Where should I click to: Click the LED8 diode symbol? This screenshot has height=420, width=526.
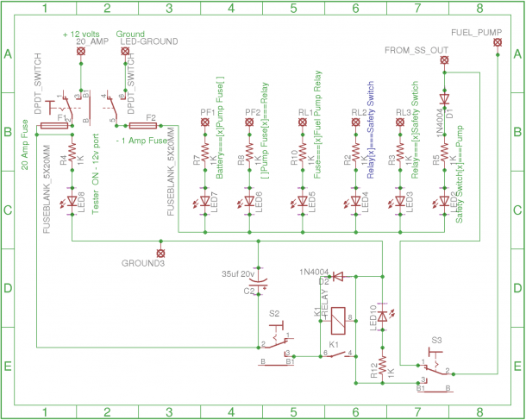(70, 201)
